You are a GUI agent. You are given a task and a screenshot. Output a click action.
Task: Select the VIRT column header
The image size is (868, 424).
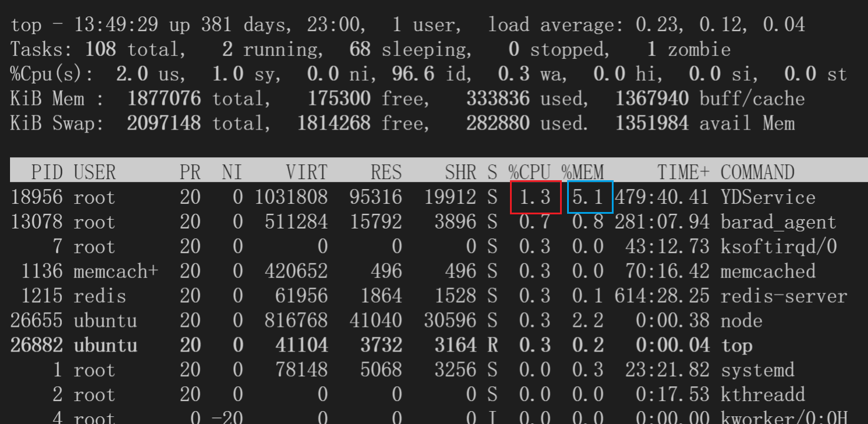tap(306, 173)
